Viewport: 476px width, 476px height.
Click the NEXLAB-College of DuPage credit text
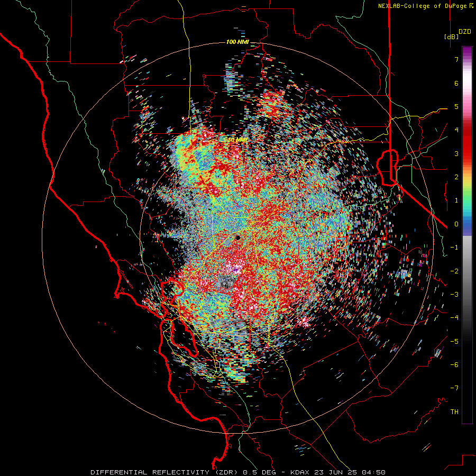pyautogui.click(x=426, y=6)
